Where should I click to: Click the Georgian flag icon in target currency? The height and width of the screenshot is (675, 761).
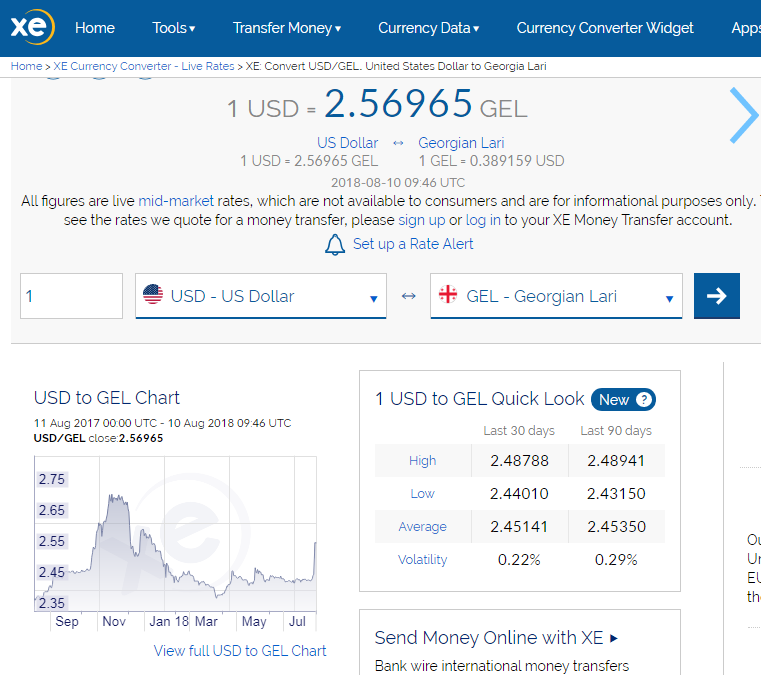point(449,296)
